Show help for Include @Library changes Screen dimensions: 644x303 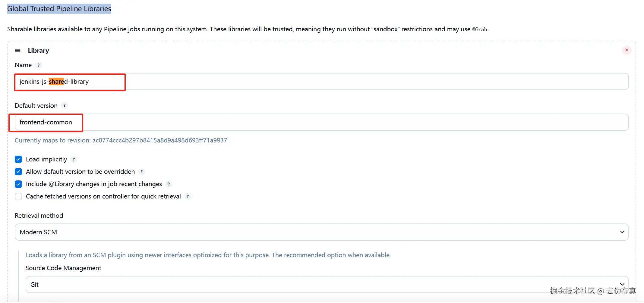[x=169, y=184]
